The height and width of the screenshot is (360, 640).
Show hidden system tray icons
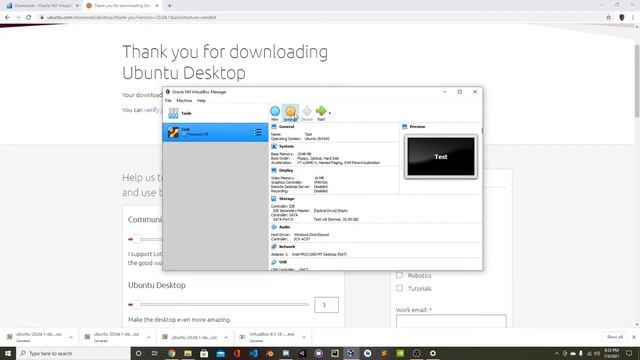click(x=557, y=353)
